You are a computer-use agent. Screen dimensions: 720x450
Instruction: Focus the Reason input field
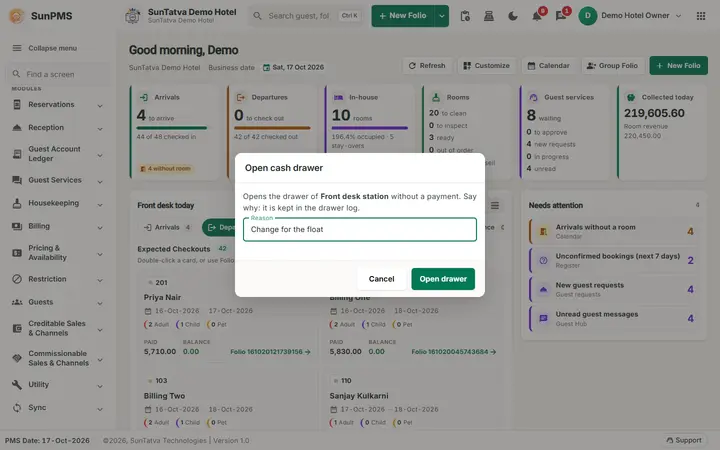360,229
